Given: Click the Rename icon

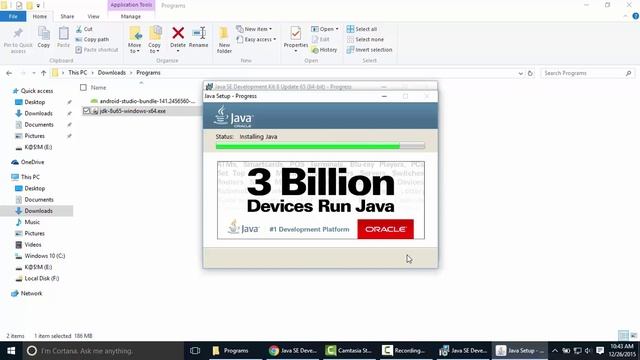Looking at the screenshot, I should tap(199, 33).
